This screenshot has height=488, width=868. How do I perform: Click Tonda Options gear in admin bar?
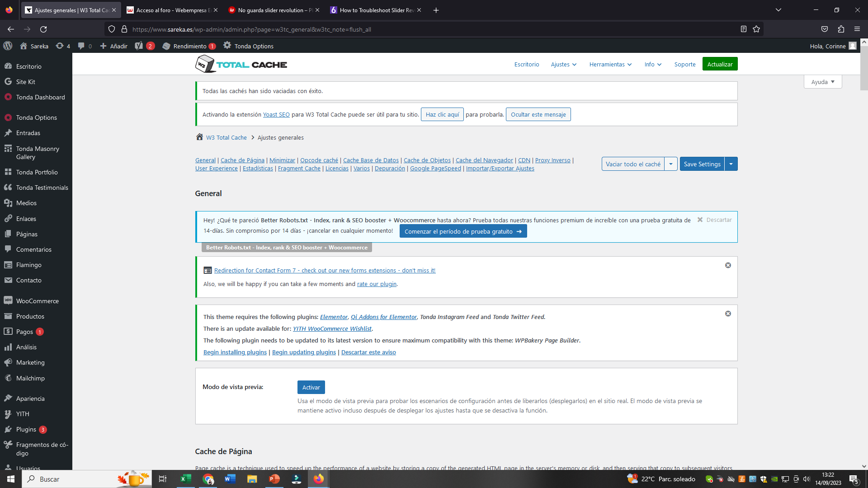(227, 45)
